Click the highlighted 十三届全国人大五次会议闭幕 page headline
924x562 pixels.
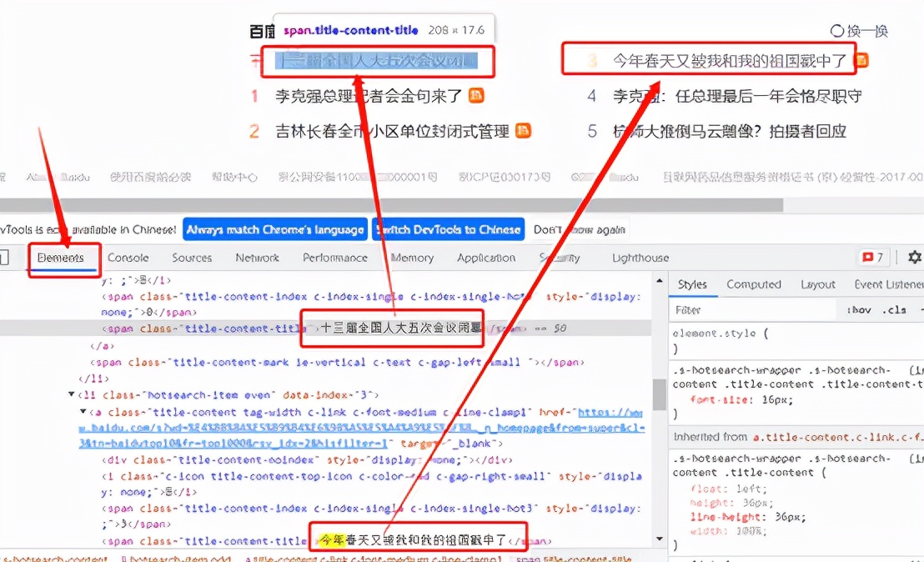377,60
